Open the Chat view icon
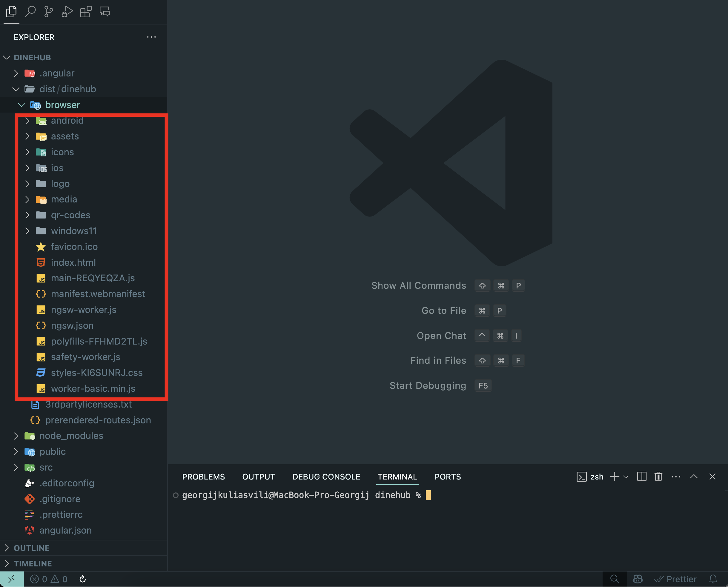Screen dimensions: 728x587 point(105,12)
